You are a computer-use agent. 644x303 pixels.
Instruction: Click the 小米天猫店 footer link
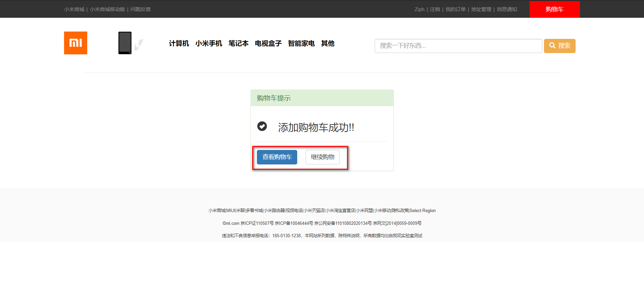click(314, 210)
